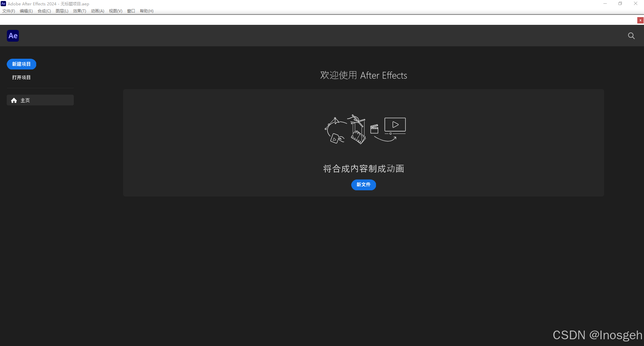Open the 图层(L) menu
Viewport: 644px width, 346px height.
point(62,11)
